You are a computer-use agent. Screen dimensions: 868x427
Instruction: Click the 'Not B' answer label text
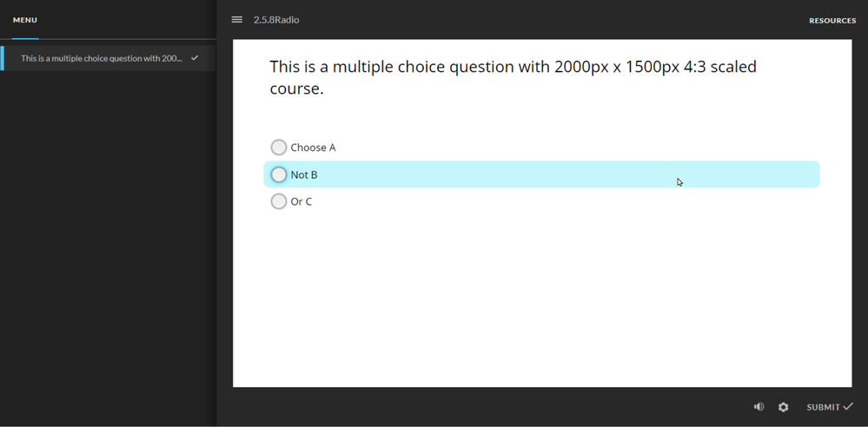pos(304,174)
